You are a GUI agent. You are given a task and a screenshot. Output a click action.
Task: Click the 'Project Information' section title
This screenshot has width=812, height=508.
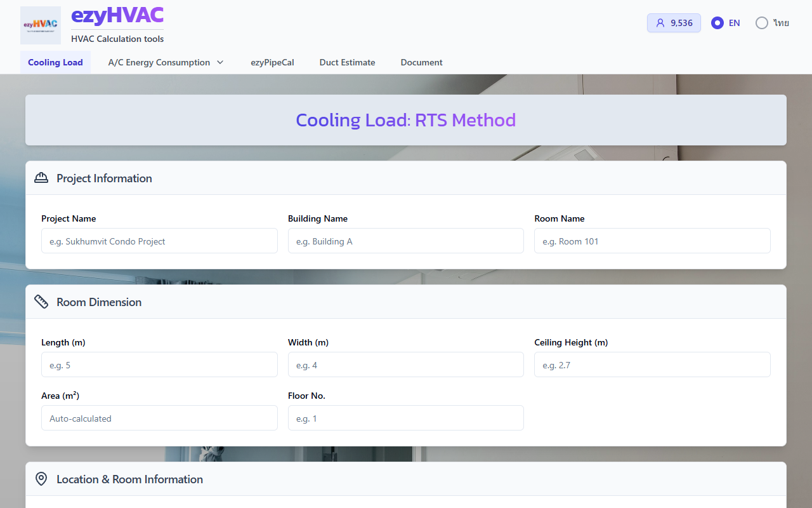pyautogui.click(x=104, y=178)
